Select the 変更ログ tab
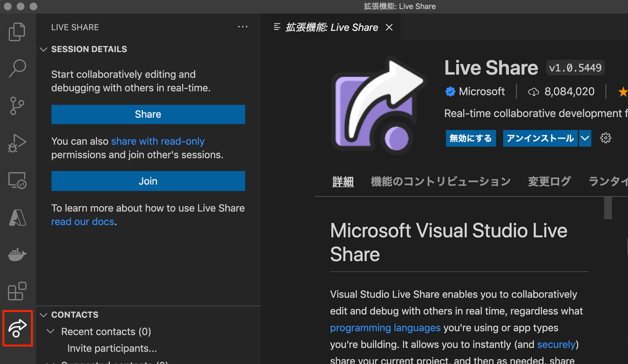 coord(549,182)
